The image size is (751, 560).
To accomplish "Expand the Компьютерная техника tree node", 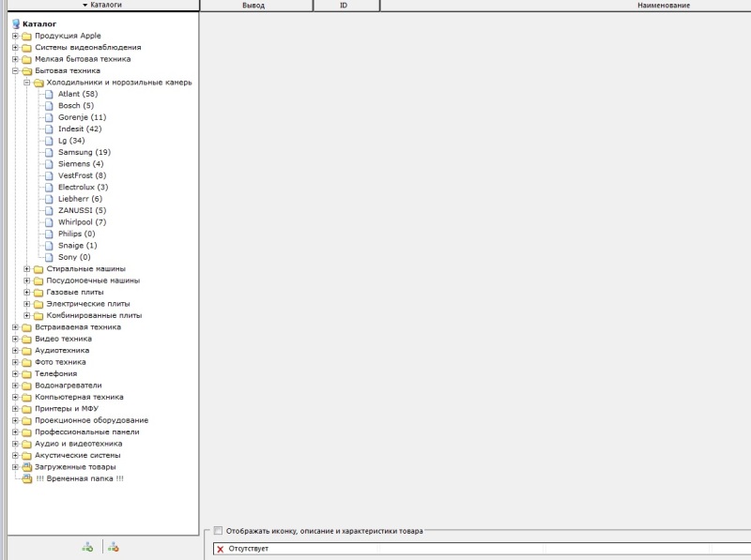I will pyautogui.click(x=15, y=398).
